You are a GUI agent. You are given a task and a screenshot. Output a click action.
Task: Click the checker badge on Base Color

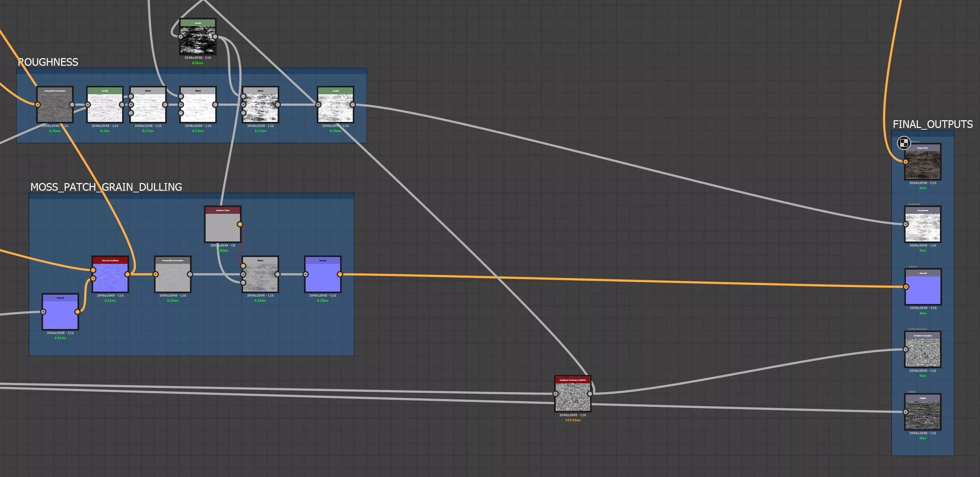coord(904,143)
